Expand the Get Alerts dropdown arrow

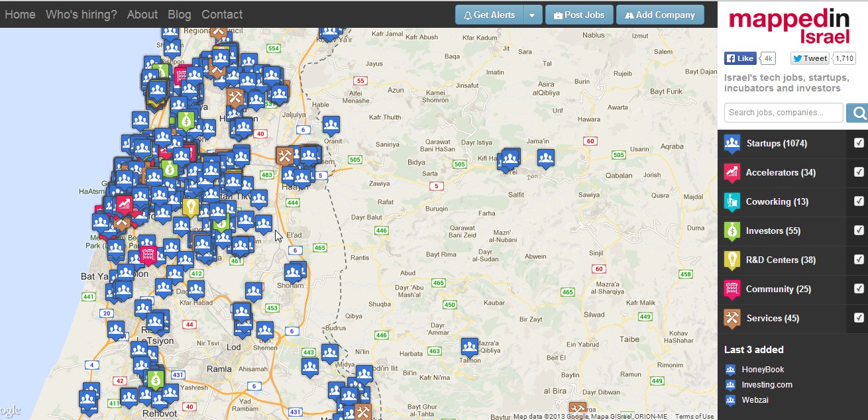[533, 15]
